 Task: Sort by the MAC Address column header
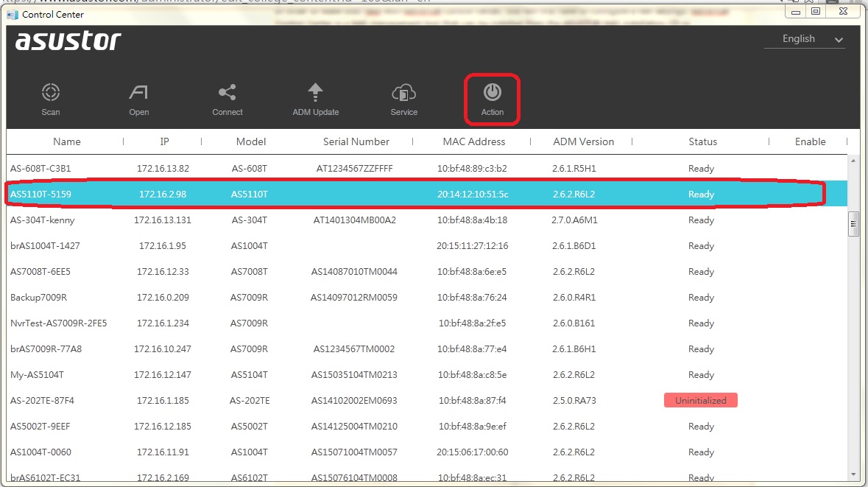click(474, 142)
